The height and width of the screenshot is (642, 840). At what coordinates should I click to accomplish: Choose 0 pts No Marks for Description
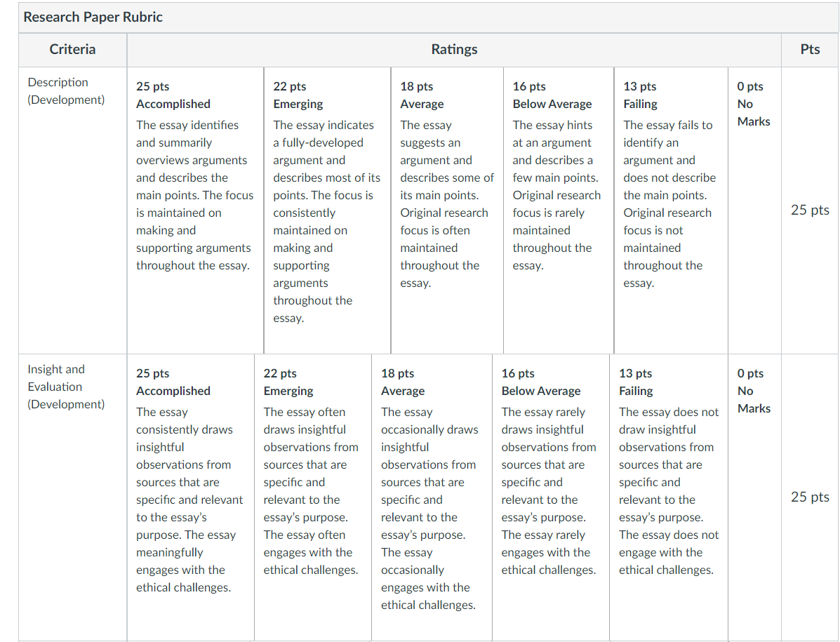755,210
